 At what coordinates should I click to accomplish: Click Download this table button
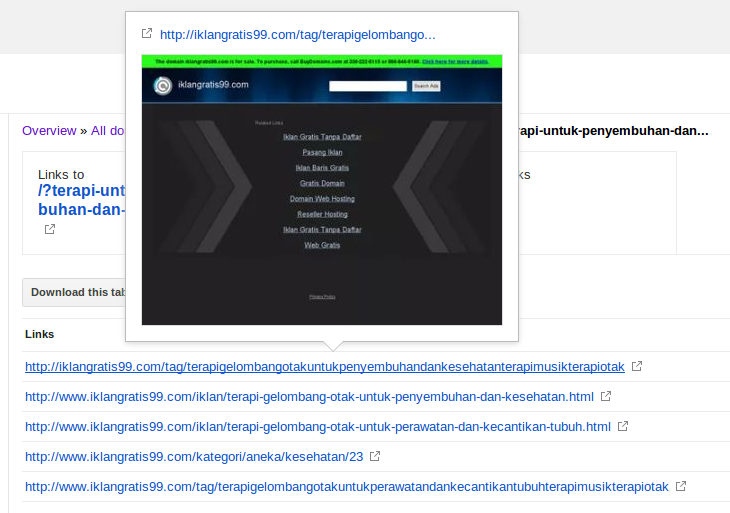(74, 292)
